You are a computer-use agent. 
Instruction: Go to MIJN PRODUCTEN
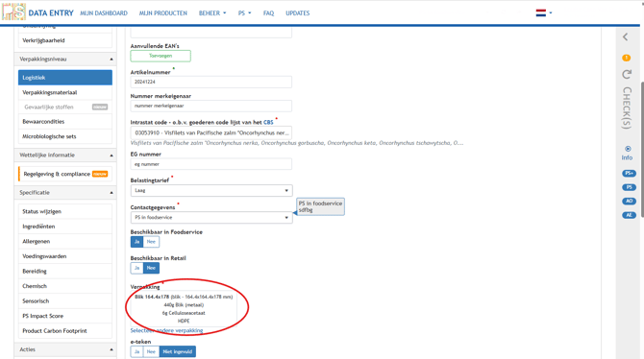162,13
